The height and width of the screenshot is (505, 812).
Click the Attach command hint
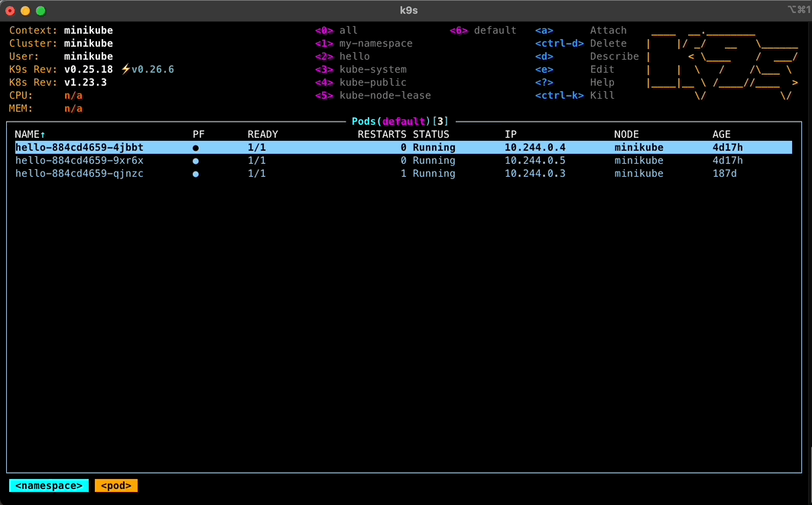click(x=581, y=31)
